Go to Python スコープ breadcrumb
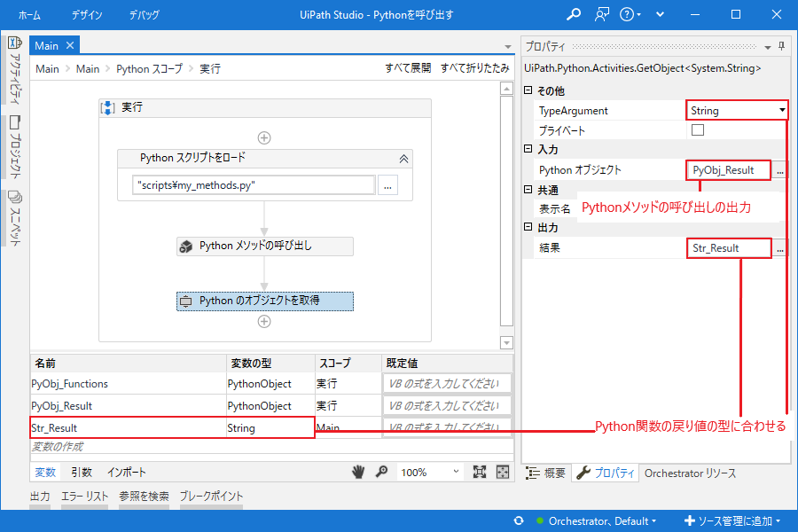 (x=149, y=69)
